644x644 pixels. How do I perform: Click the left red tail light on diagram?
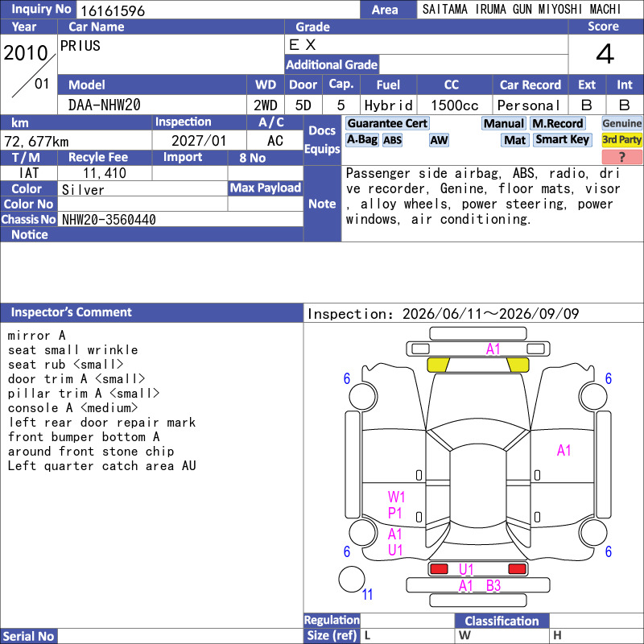pyautogui.click(x=439, y=569)
